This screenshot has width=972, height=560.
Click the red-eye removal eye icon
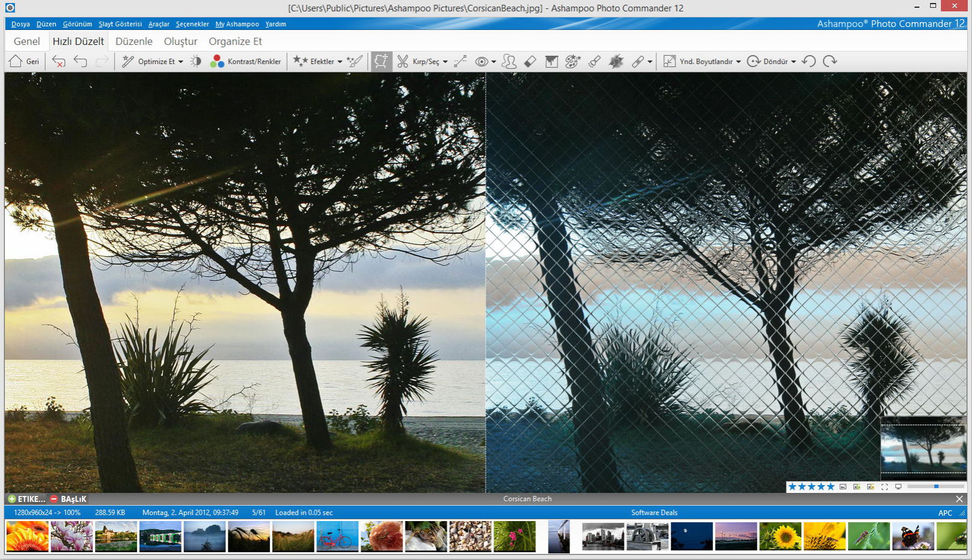(x=482, y=61)
